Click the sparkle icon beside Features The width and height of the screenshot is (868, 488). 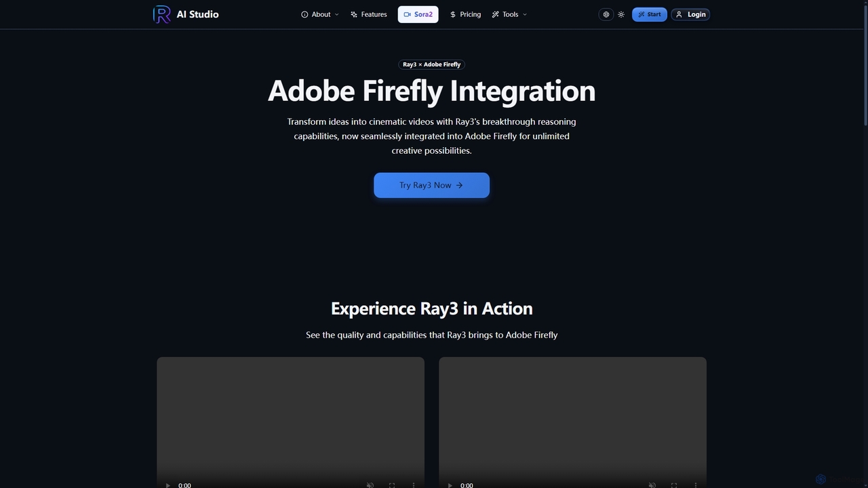coord(354,14)
